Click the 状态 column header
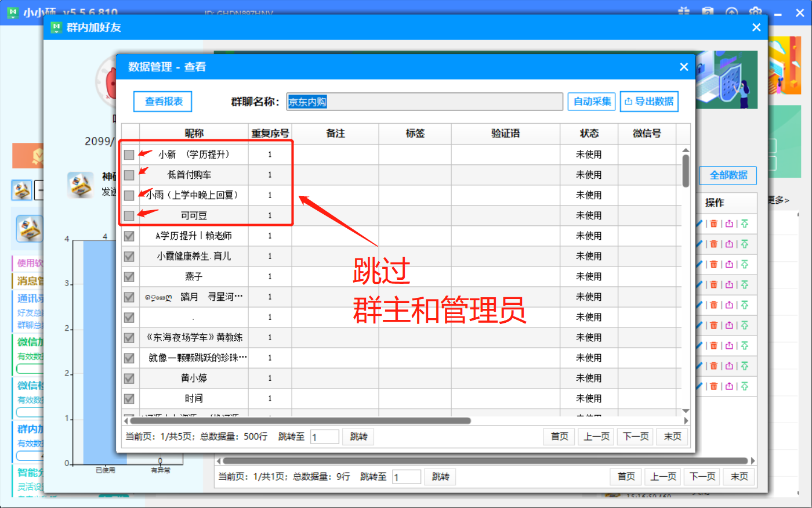The image size is (812, 508). tap(589, 134)
